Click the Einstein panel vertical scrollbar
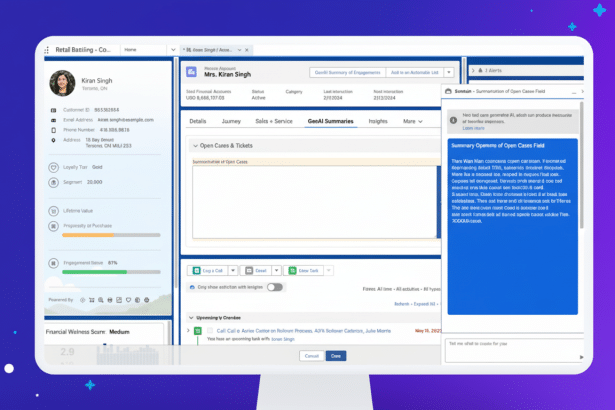The height and width of the screenshot is (410, 615). [x=582, y=165]
